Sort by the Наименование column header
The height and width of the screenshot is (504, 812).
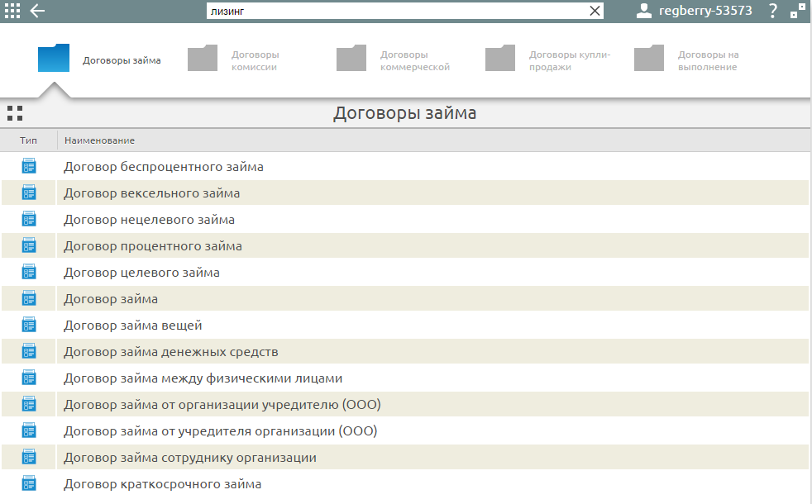98,140
